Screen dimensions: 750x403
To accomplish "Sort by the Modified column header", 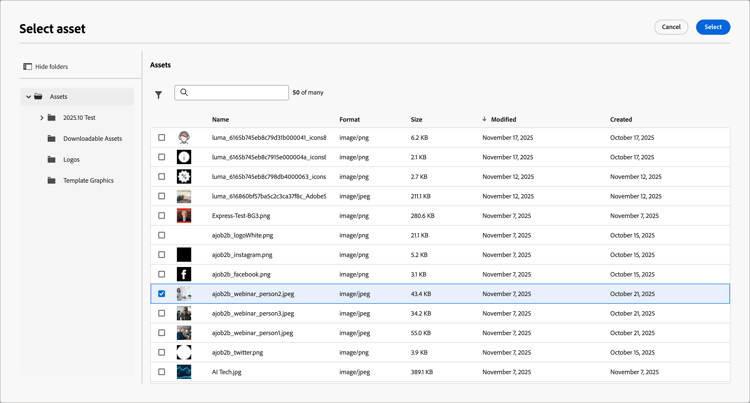I will pyautogui.click(x=503, y=120).
